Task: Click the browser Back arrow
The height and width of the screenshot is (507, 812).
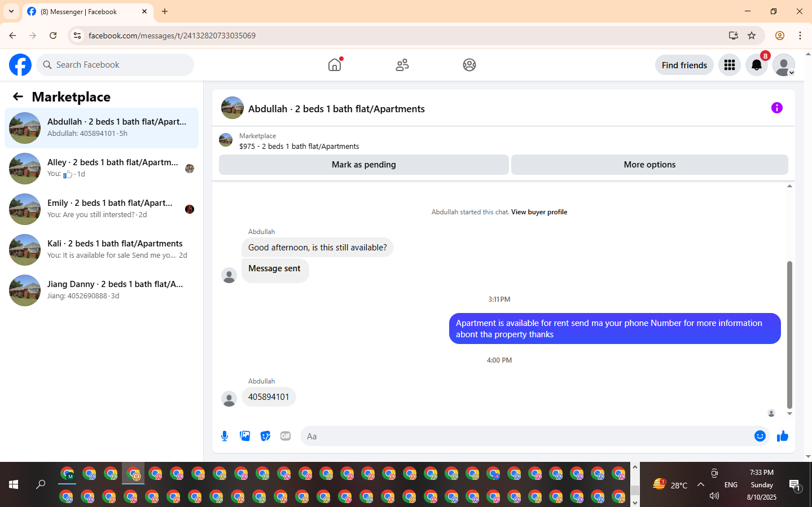Action: (x=12, y=36)
